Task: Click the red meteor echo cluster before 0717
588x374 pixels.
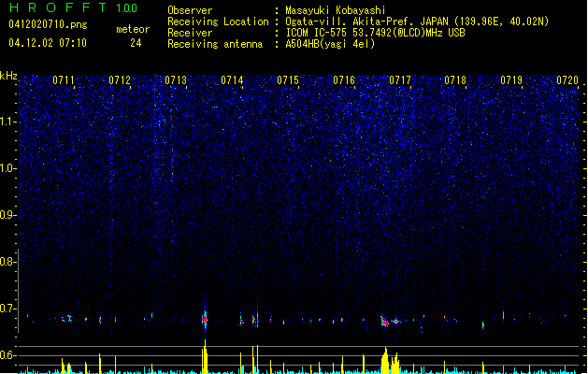Action: 385,322
